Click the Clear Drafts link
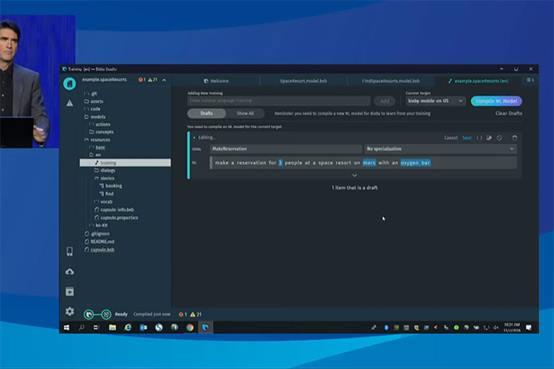 509,113
